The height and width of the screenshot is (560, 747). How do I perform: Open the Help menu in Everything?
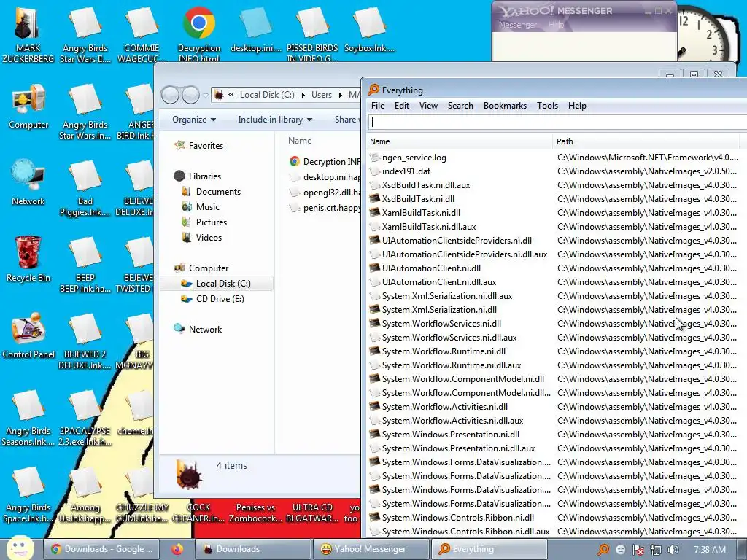pos(577,106)
